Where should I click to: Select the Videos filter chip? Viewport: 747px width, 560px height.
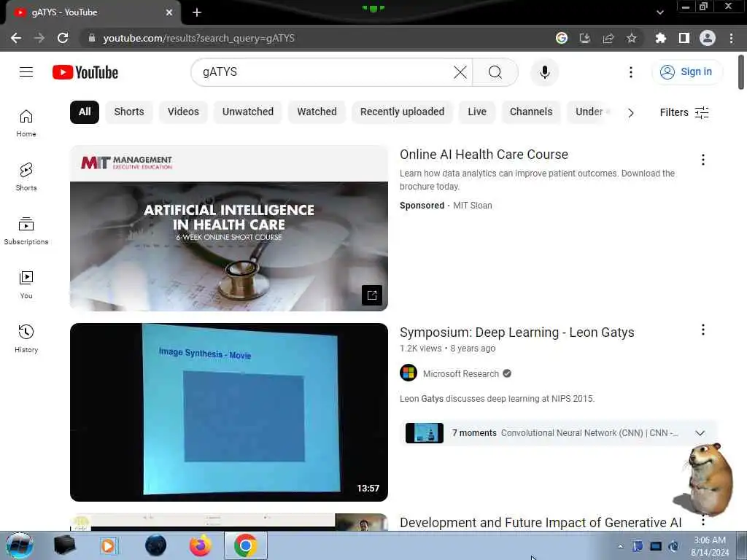tap(183, 112)
